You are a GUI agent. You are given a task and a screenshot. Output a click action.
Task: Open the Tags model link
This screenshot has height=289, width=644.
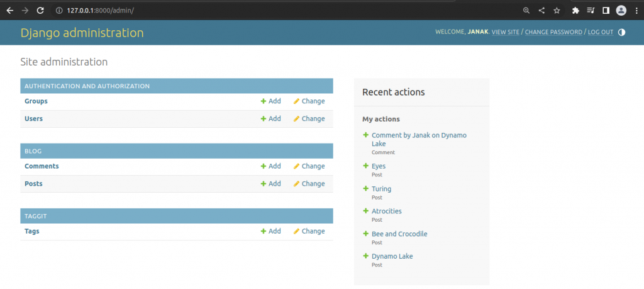click(x=32, y=232)
